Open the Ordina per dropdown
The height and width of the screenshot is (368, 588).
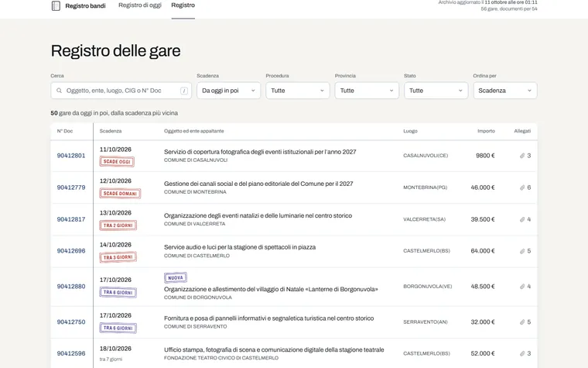pos(505,91)
